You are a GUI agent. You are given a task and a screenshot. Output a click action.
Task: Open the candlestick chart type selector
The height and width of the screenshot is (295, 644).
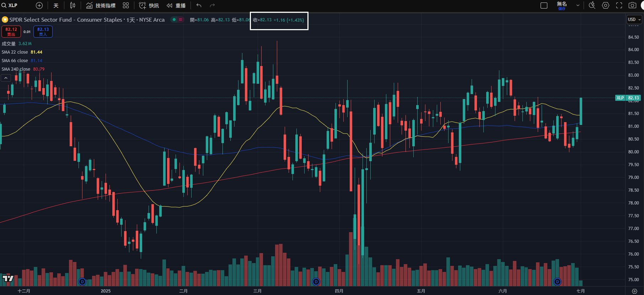73,5
